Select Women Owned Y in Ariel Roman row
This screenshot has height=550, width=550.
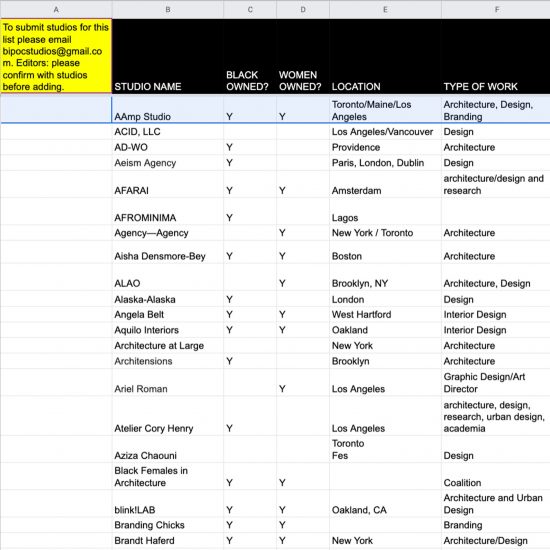point(303,382)
